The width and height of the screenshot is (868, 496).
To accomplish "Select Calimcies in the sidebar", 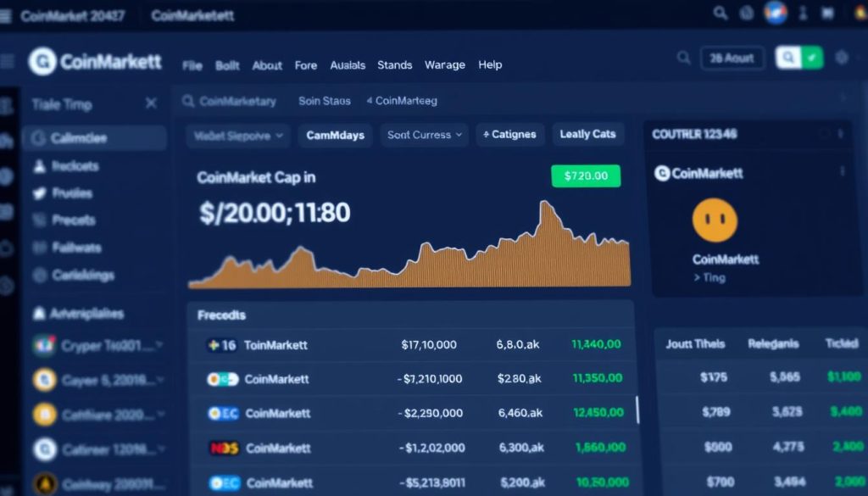I will [x=95, y=138].
